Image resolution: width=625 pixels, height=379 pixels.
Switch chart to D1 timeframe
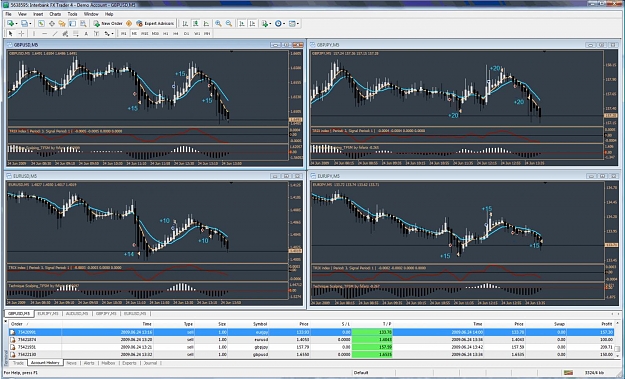186,34
